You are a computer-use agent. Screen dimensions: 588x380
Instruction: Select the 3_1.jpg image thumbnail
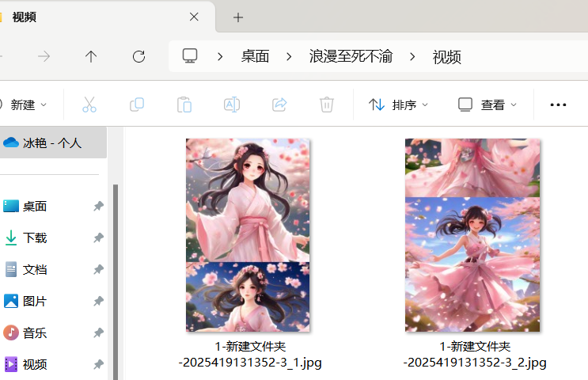248,235
